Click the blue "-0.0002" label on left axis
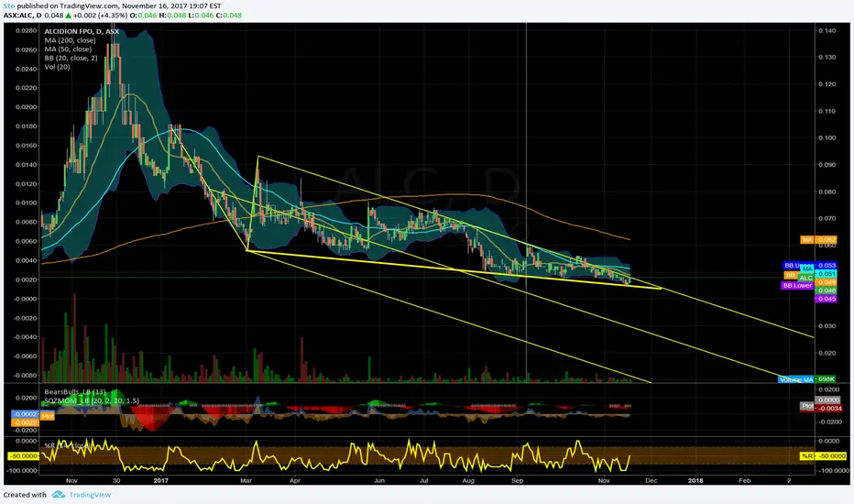This screenshot has height=504, width=854. click(x=25, y=414)
